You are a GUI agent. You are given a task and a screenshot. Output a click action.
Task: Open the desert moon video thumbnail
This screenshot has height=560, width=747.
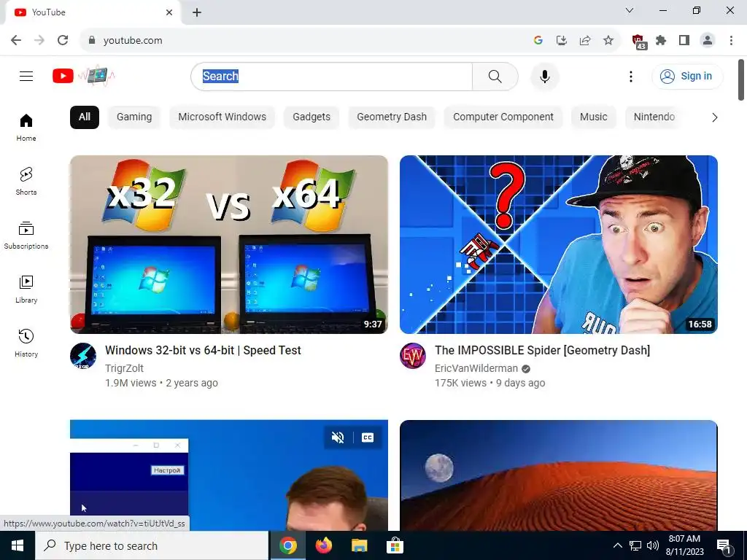[x=558, y=475]
